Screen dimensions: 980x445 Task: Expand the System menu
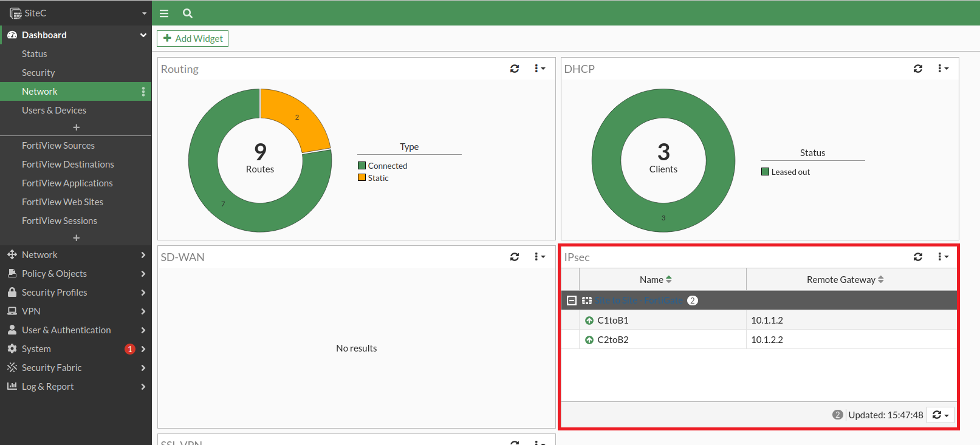[76, 349]
